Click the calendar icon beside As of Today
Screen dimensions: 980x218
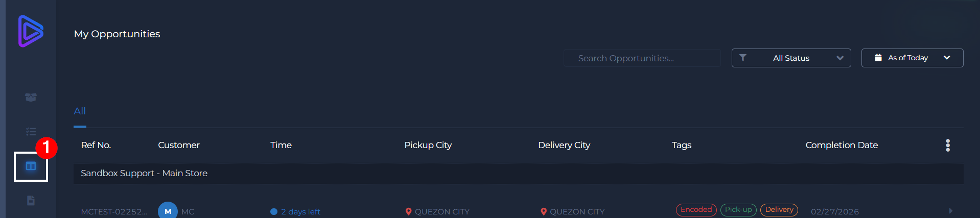[878, 58]
